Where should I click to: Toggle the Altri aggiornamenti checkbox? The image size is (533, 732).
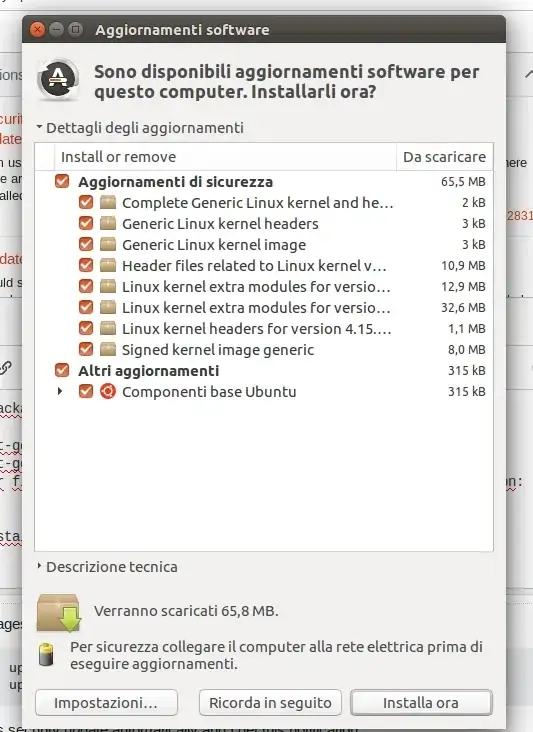(x=62, y=370)
